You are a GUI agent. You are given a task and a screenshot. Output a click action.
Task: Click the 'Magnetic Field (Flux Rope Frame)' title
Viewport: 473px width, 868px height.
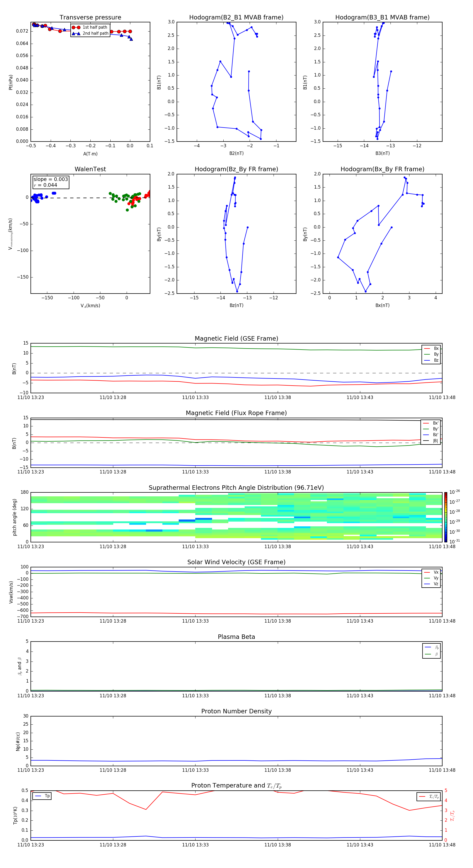pyautogui.click(x=236, y=413)
